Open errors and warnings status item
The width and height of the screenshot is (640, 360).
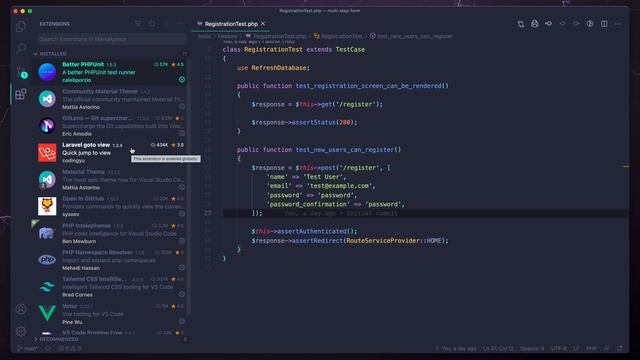point(70,348)
